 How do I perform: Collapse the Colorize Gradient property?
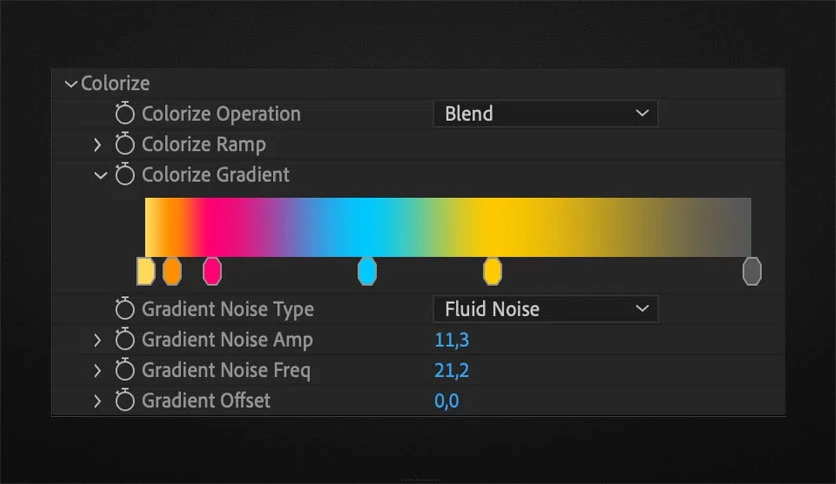tap(100, 175)
